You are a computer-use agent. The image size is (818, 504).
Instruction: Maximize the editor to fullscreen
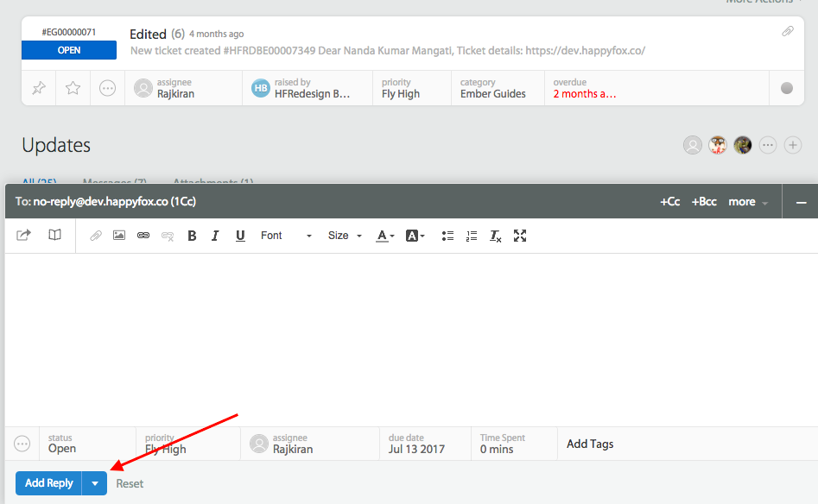(x=520, y=236)
